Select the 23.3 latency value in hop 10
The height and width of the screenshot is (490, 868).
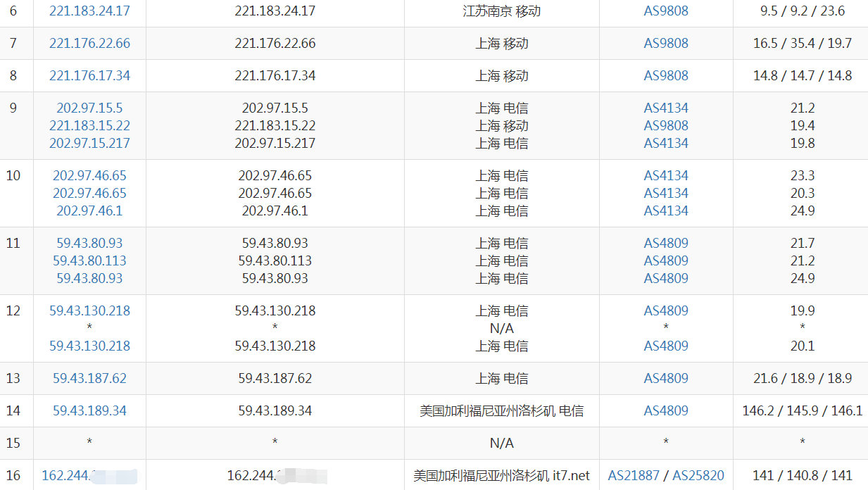(x=803, y=175)
